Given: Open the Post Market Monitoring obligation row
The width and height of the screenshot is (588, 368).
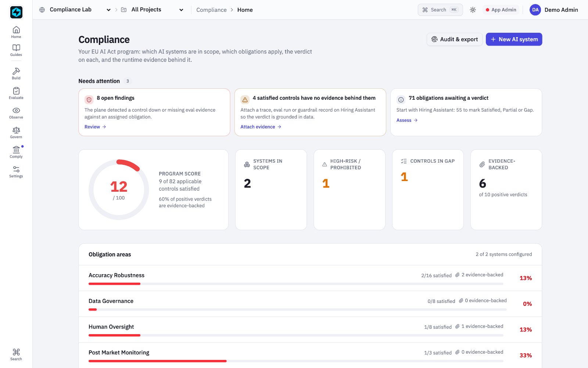Looking at the screenshot, I should pos(310,355).
